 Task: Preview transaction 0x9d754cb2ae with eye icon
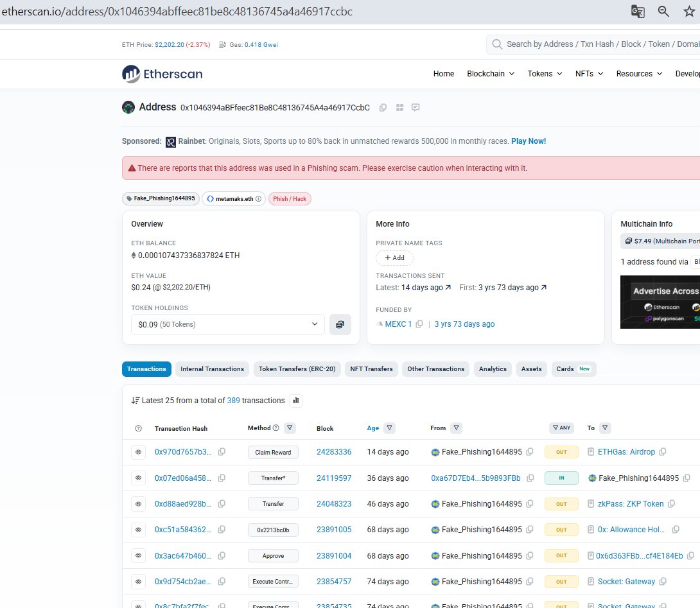point(138,582)
